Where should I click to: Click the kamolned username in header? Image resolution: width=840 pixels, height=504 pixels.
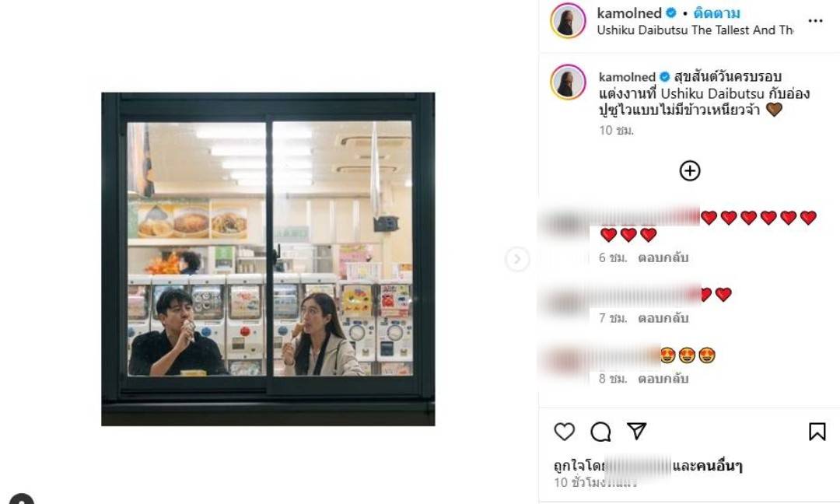(629, 13)
